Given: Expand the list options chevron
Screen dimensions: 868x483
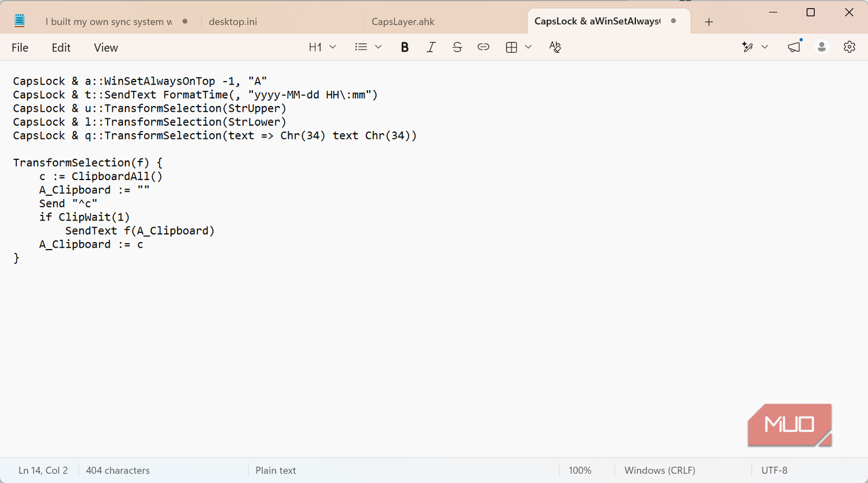Looking at the screenshot, I should tap(378, 47).
